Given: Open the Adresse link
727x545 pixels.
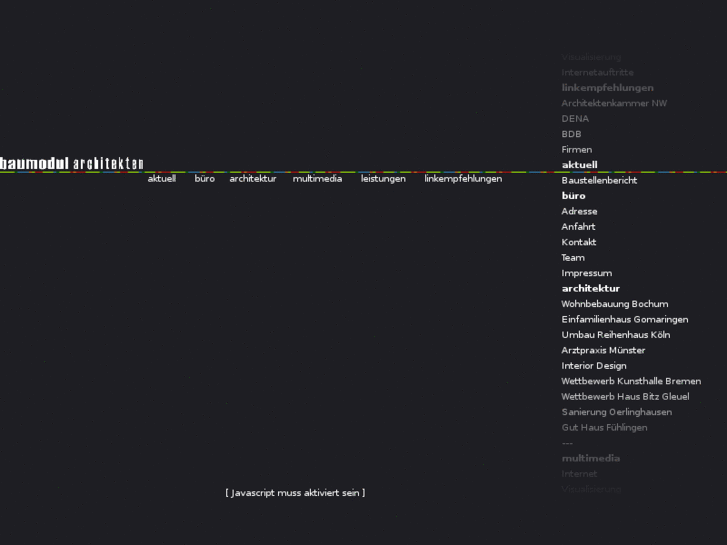Looking at the screenshot, I should (579, 211).
